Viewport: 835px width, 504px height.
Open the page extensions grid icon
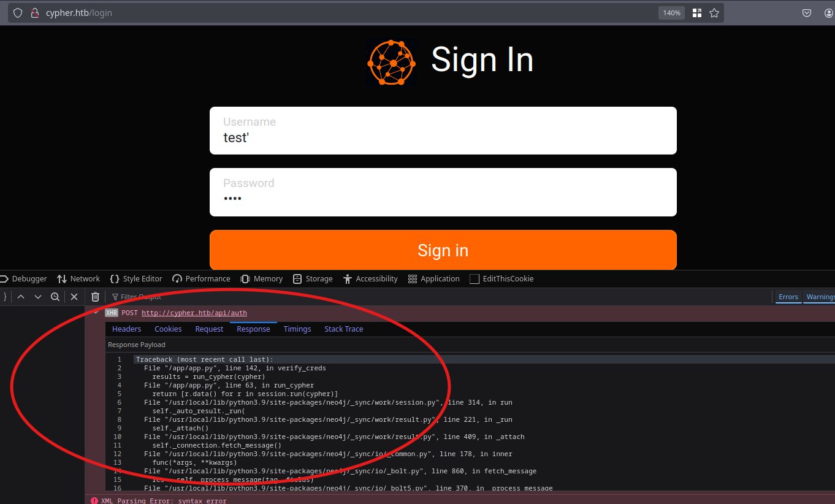(x=697, y=13)
